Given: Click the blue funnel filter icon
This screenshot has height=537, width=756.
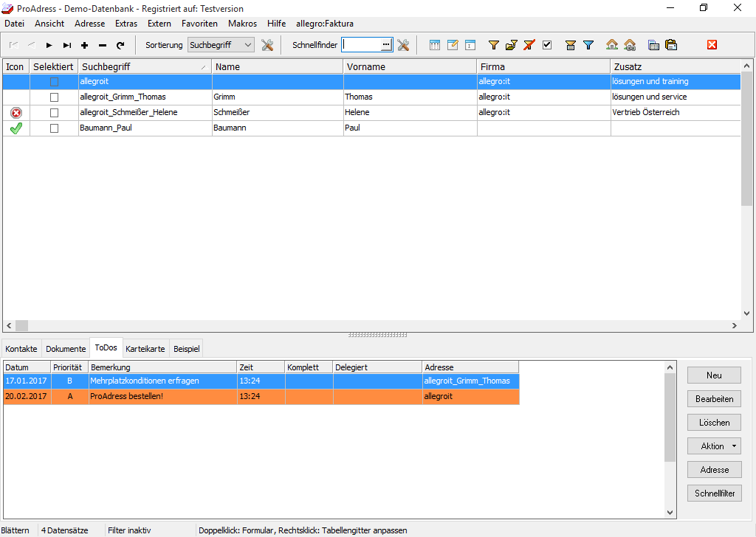Looking at the screenshot, I should click(x=588, y=45).
